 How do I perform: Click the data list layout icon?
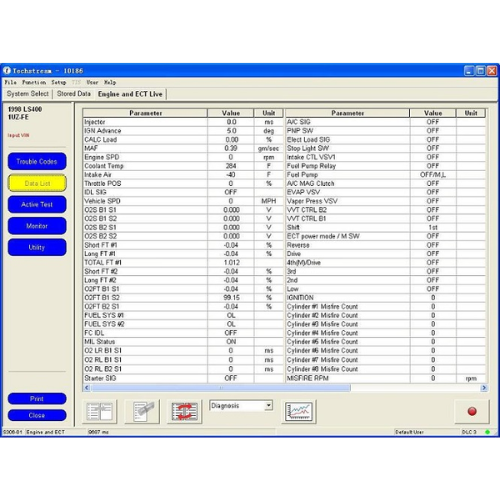99,411
